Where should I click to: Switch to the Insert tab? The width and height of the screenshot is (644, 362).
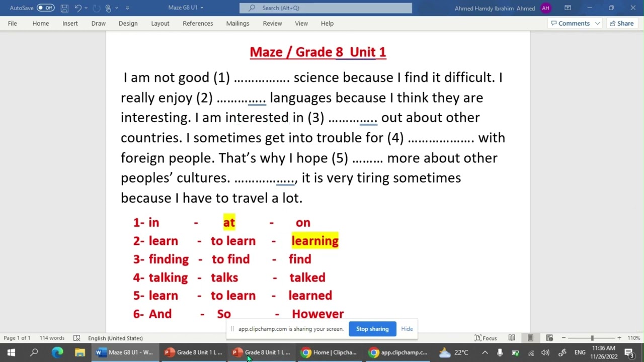click(x=70, y=23)
